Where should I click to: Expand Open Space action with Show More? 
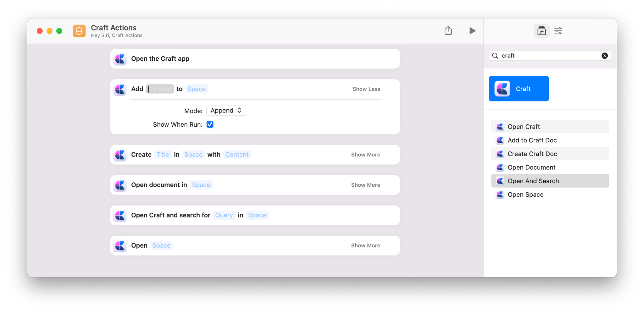366,245
